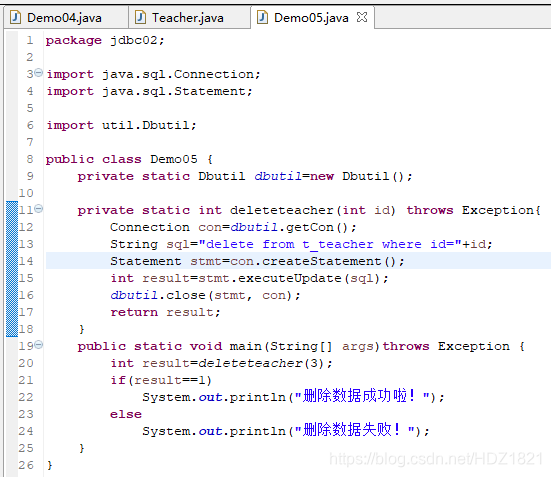Click 'import java.sql.Statement;' line

pyautogui.click(x=149, y=91)
